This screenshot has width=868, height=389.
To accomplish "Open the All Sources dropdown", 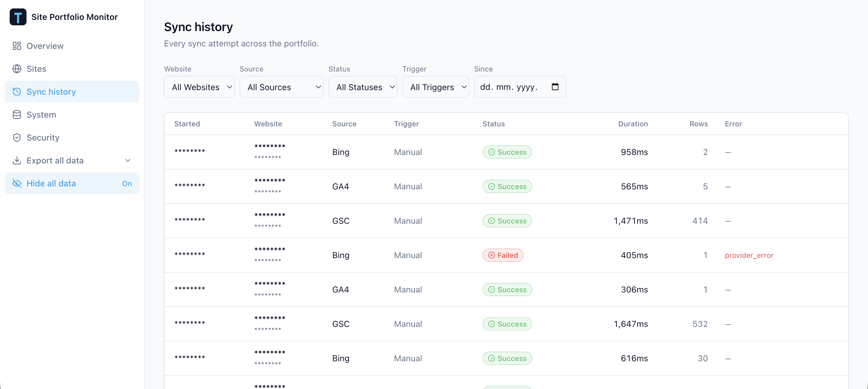I will (281, 87).
